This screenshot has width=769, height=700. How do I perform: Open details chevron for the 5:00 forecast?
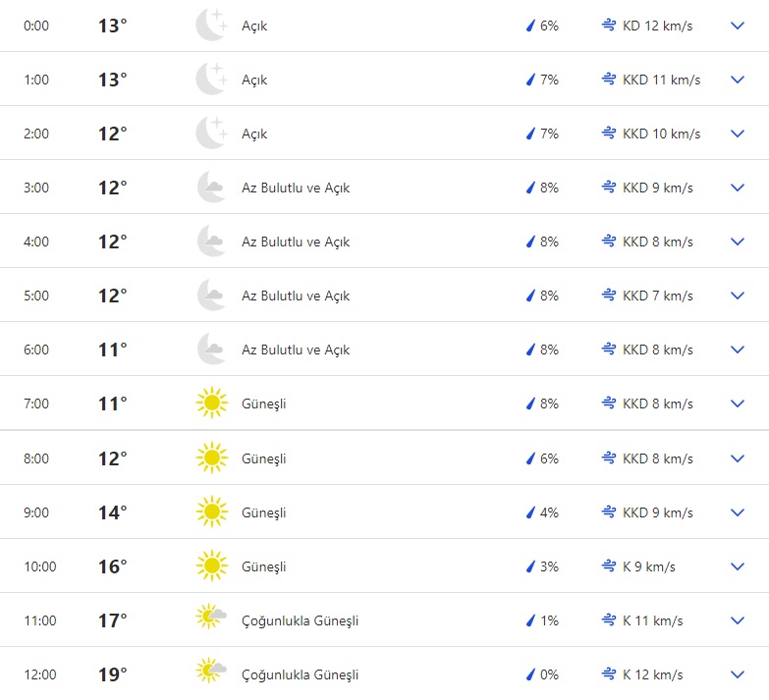pyautogui.click(x=738, y=296)
